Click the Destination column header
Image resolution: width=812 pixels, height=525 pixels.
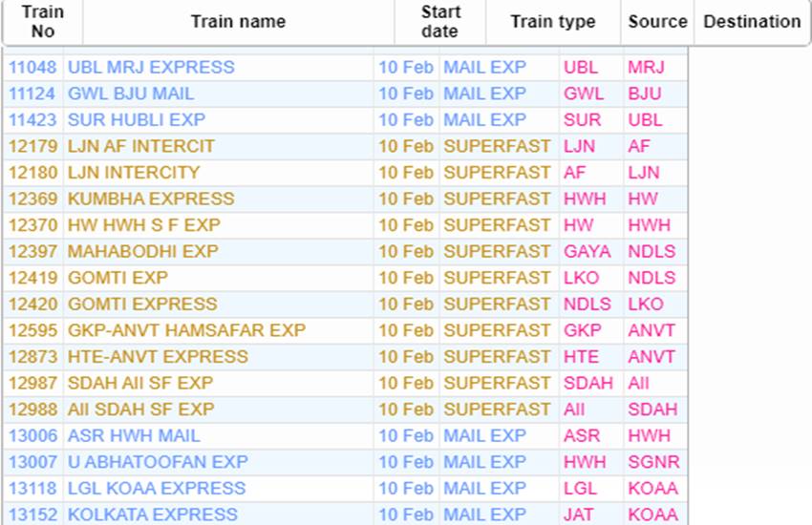point(752,22)
